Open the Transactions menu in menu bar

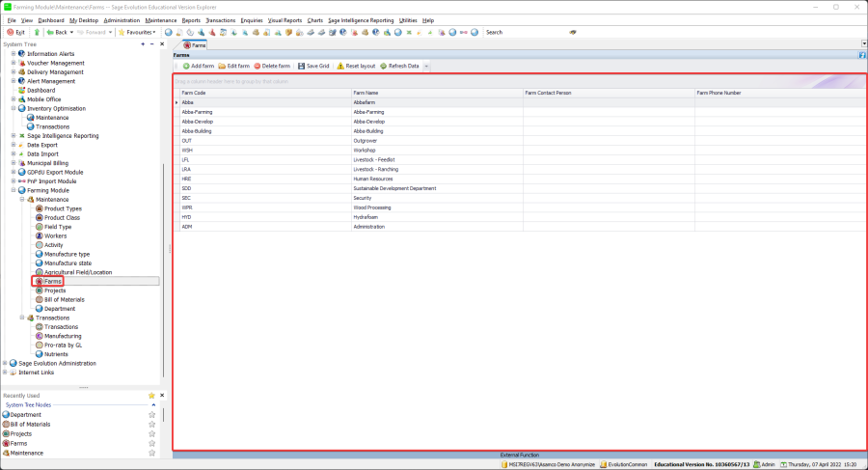[x=220, y=19]
